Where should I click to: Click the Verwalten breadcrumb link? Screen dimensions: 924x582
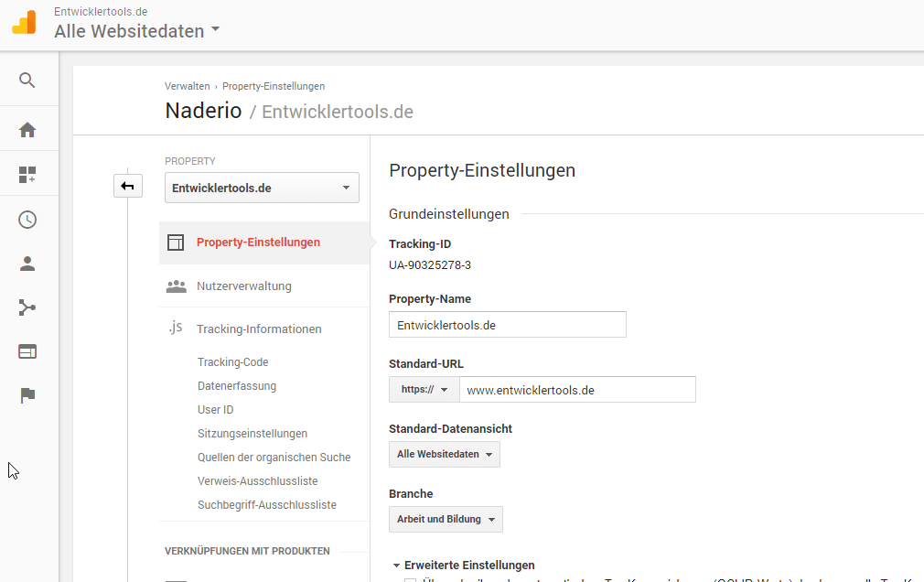188,86
